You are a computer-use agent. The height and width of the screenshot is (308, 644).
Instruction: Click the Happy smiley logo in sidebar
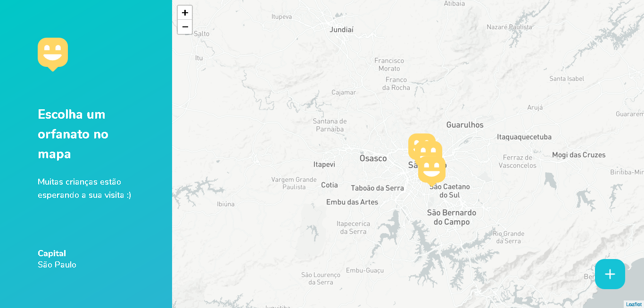[53, 55]
